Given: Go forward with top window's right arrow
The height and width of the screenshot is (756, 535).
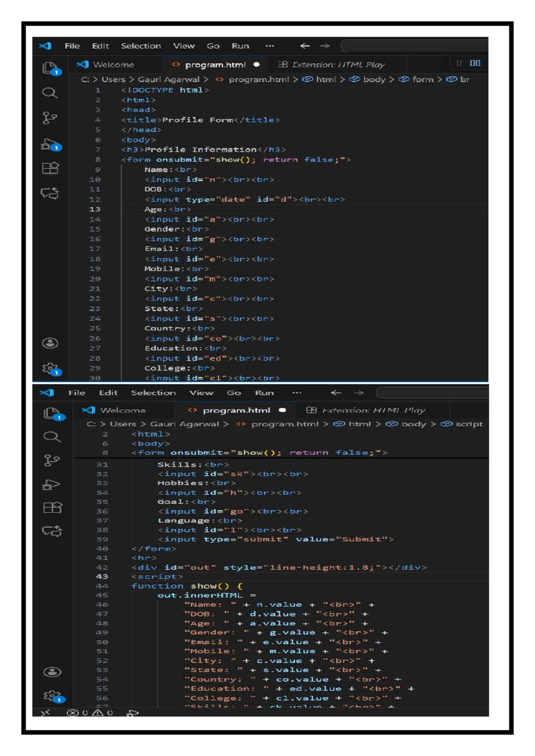Looking at the screenshot, I should (325, 46).
